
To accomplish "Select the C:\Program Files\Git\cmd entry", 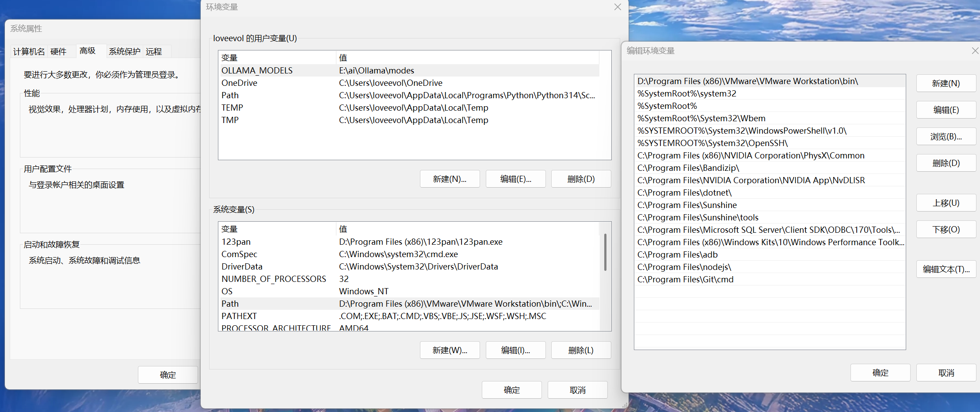I will (x=770, y=279).
